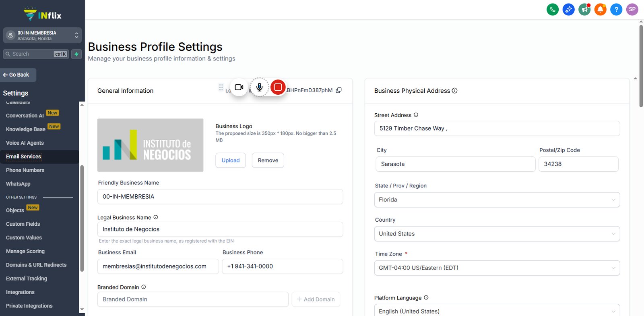The width and height of the screenshot is (644, 316).
Task: Switch account via 00-IN-MEMBRESIA selector
Action: click(42, 35)
